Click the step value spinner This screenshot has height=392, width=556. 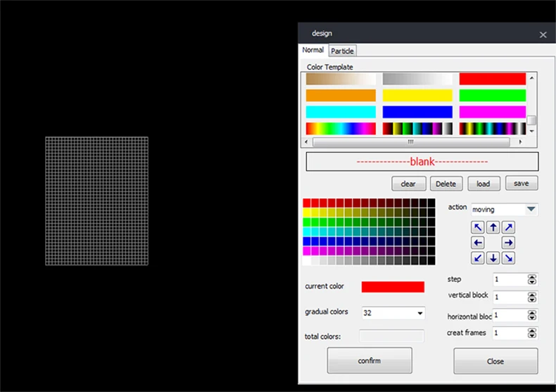(x=531, y=279)
